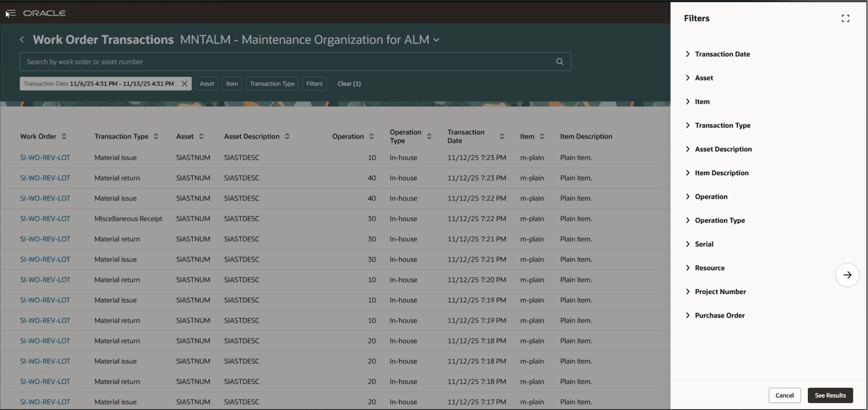Sort the Item column

542,136
